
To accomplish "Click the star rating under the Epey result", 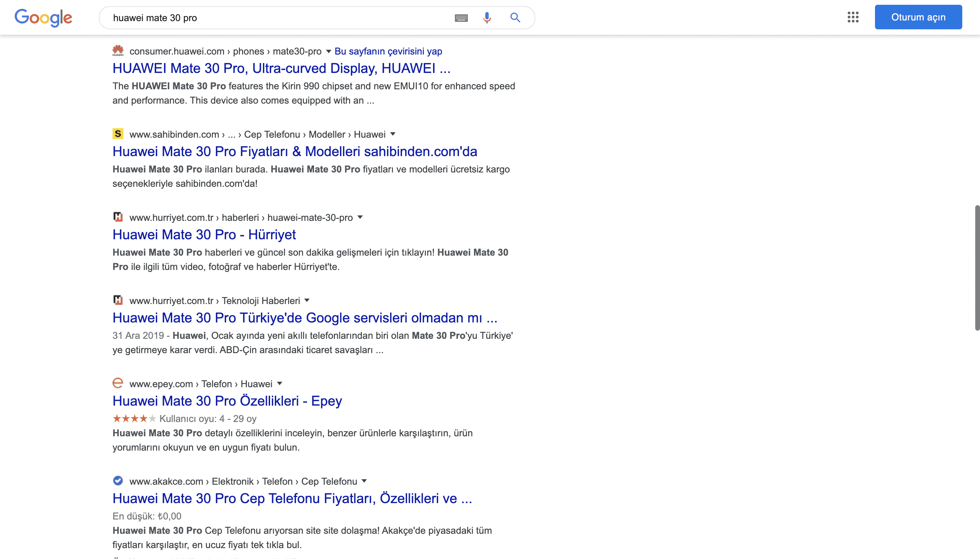I will pos(134,419).
